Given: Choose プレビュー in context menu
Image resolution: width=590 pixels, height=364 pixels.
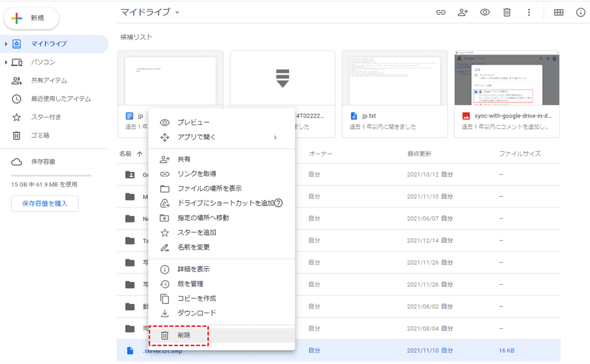Looking at the screenshot, I should [x=221, y=123].
